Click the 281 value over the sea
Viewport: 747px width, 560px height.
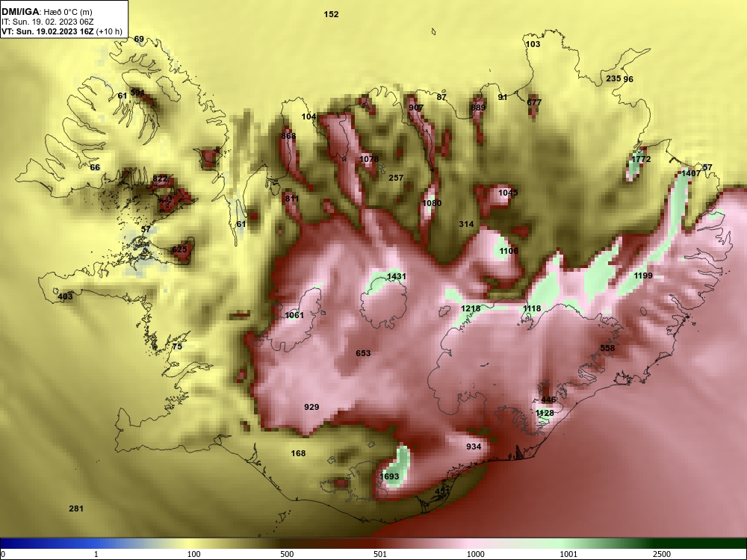tap(76, 508)
